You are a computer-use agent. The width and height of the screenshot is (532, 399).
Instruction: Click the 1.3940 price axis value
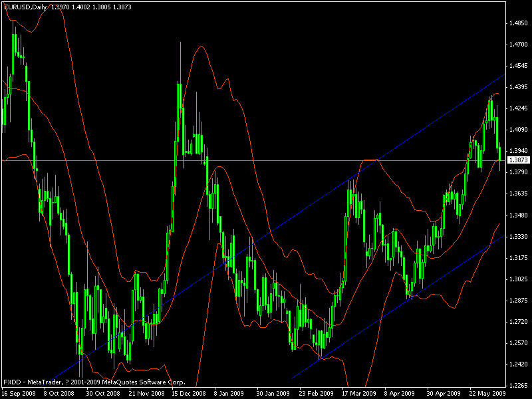[x=519, y=151]
